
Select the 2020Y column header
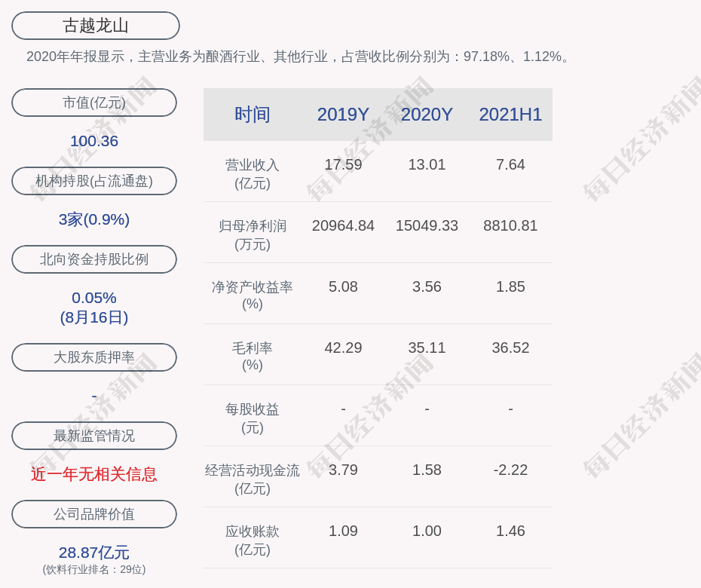[x=427, y=115]
